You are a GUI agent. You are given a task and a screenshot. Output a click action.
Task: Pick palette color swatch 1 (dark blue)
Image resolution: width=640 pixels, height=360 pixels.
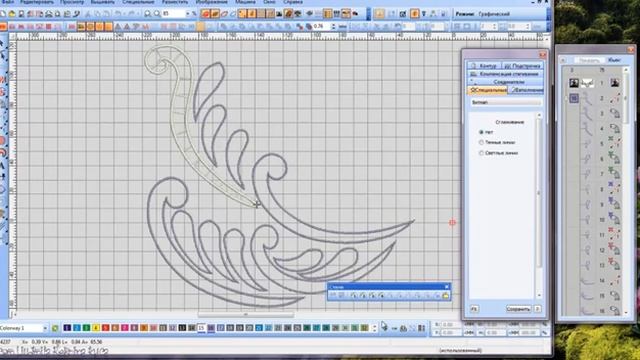point(67,328)
